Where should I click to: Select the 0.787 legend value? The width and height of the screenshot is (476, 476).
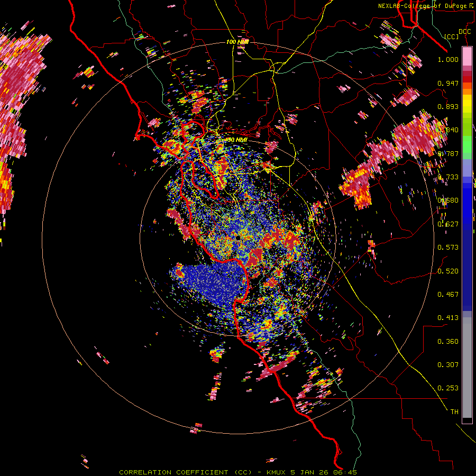[448, 153]
